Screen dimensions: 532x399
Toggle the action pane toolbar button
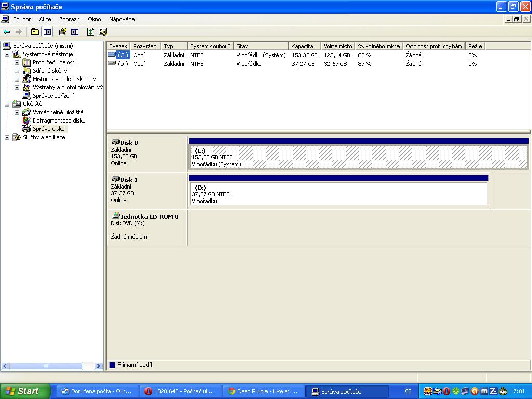(x=75, y=32)
